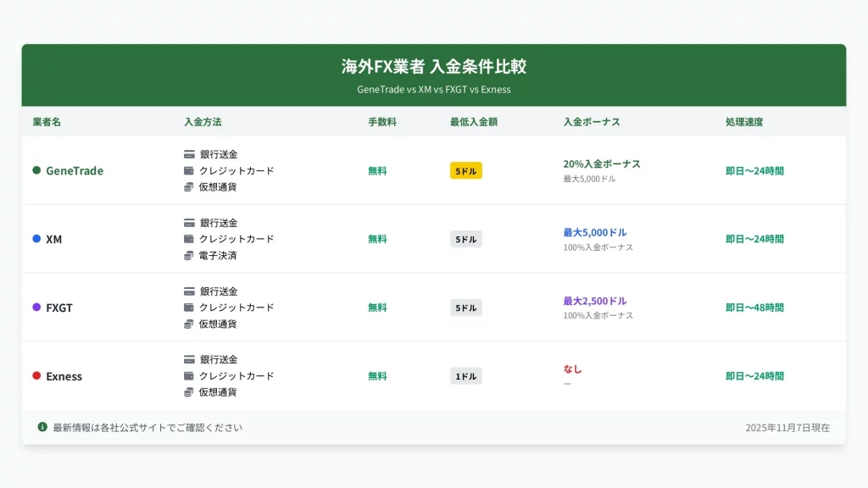
Task: Click the 入金ボーナス column header
Action: pos(592,122)
